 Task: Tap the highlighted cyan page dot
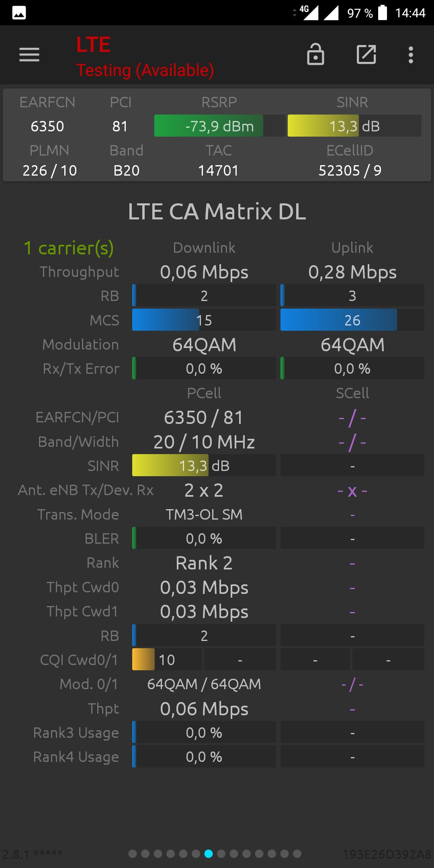click(209, 854)
